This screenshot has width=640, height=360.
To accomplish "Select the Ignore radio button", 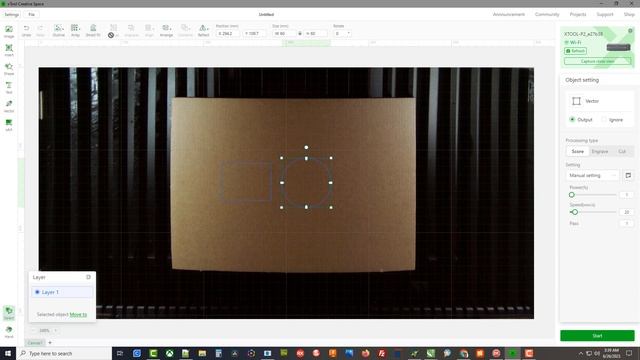I will [x=604, y=120].
